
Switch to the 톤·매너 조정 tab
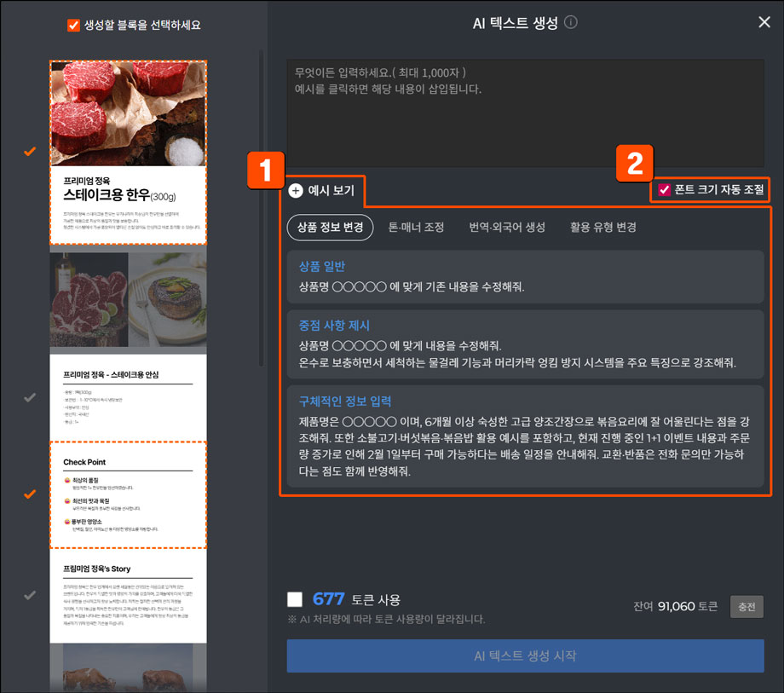tap(416, 228)
